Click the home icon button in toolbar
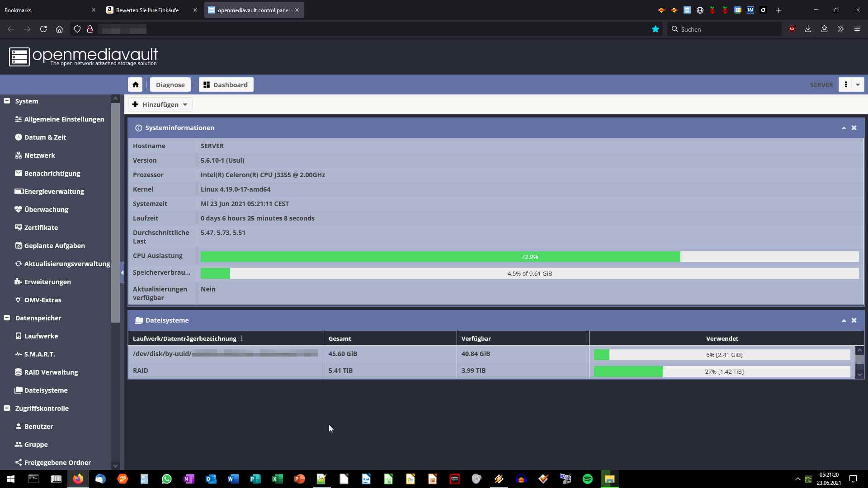The image size is (868, 488). point(135,84)
